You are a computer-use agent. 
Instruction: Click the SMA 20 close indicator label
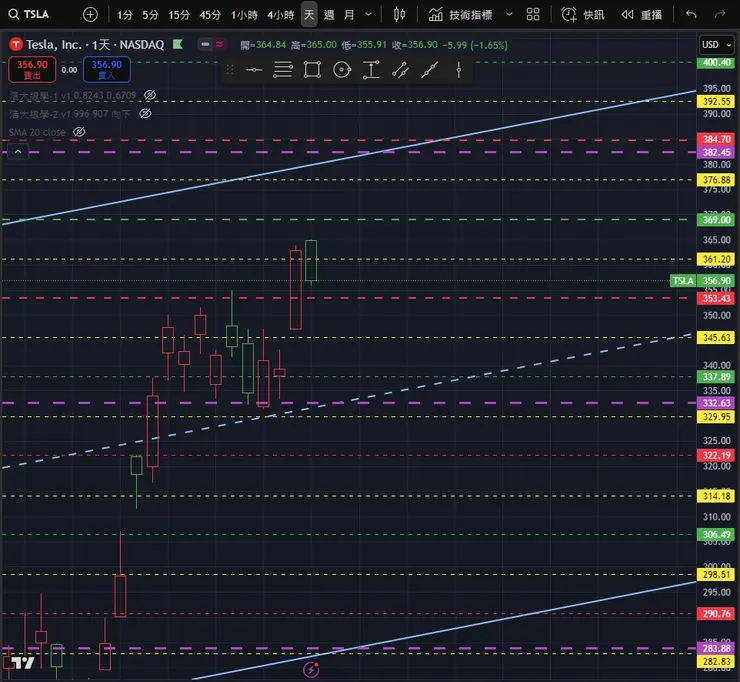[37, 132]
